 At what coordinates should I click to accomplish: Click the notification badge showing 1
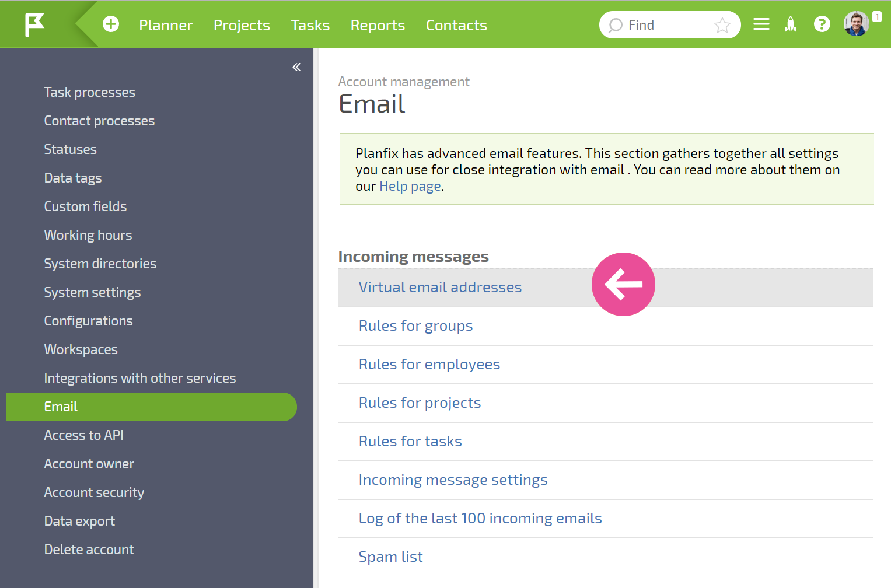[876, 17]
